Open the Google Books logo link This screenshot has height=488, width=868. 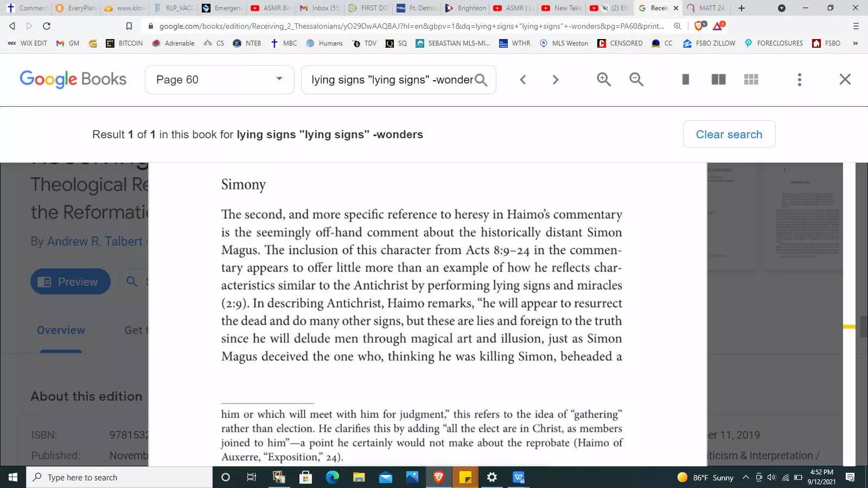[x=73, y=80]
